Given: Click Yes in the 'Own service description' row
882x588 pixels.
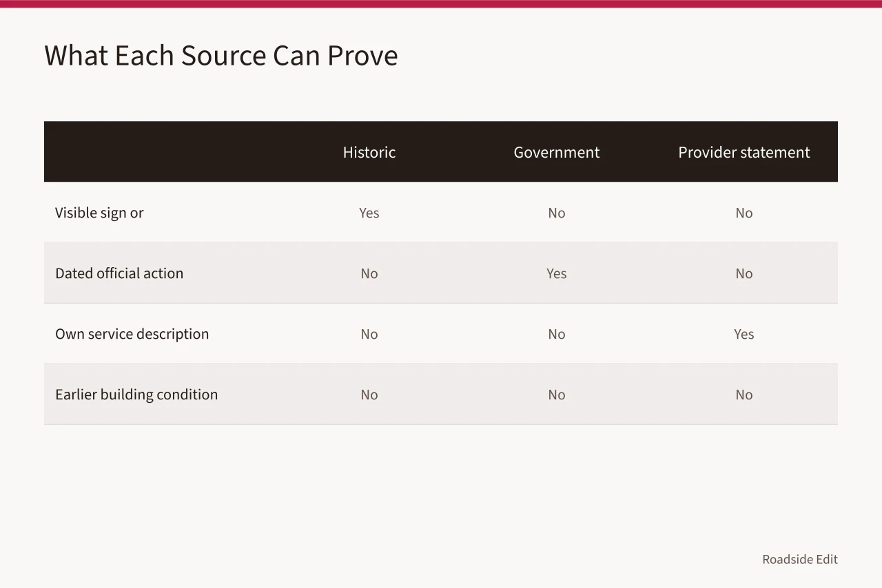Looking at the screenshot, I should (744, 334).
